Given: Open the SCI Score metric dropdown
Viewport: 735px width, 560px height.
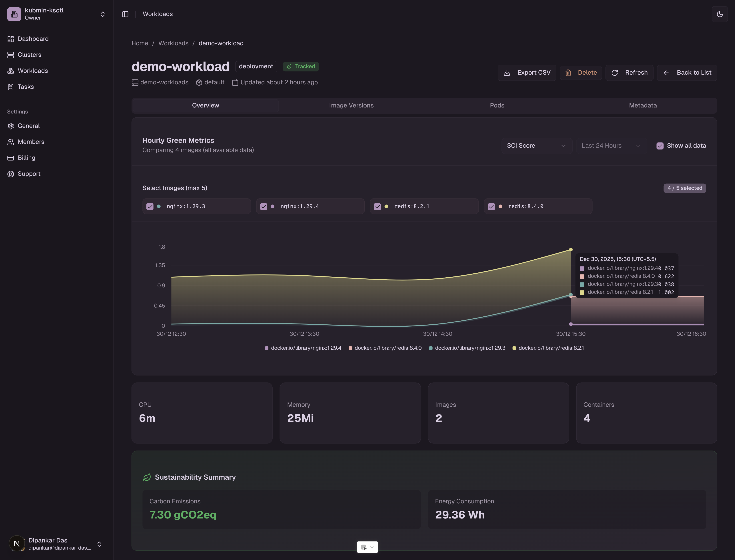Looking at the screenshot, I should click(x=536, y=146).
